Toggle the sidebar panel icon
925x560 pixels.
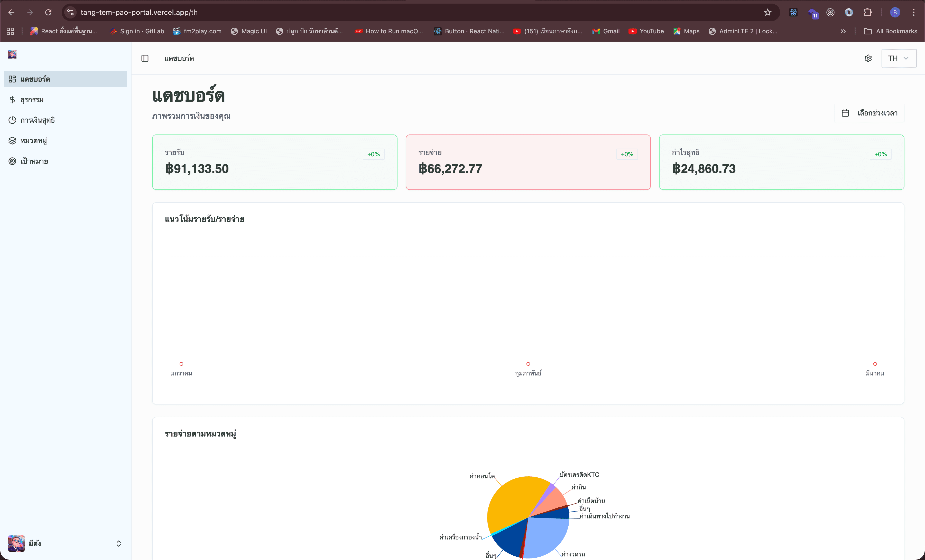tap(145, 58)
